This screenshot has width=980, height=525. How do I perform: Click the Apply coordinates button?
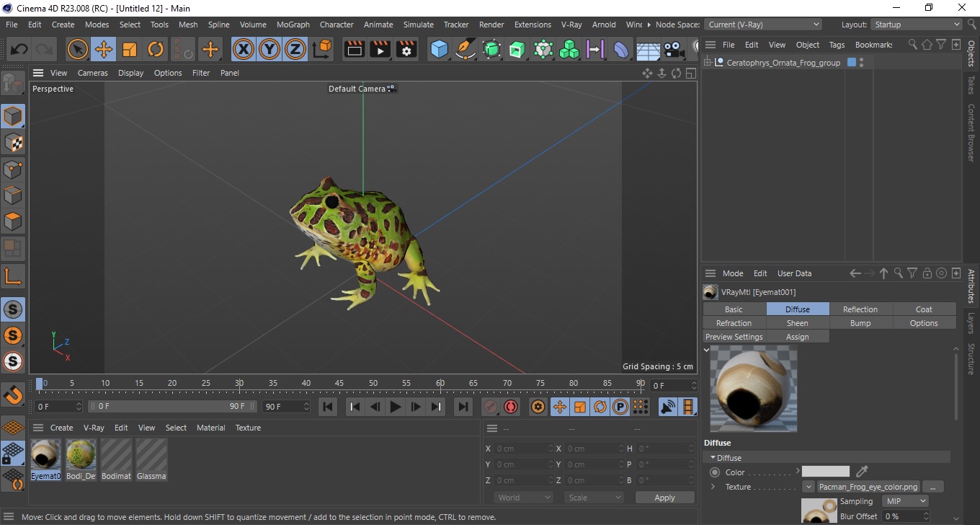[x=664, y=498]
